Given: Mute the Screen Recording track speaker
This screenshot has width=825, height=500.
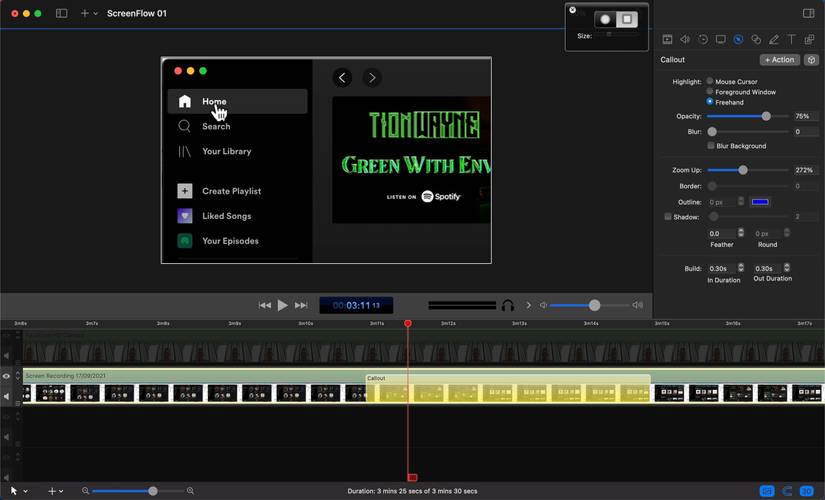Looking at the screenshot, I should [x=6, y=396].
